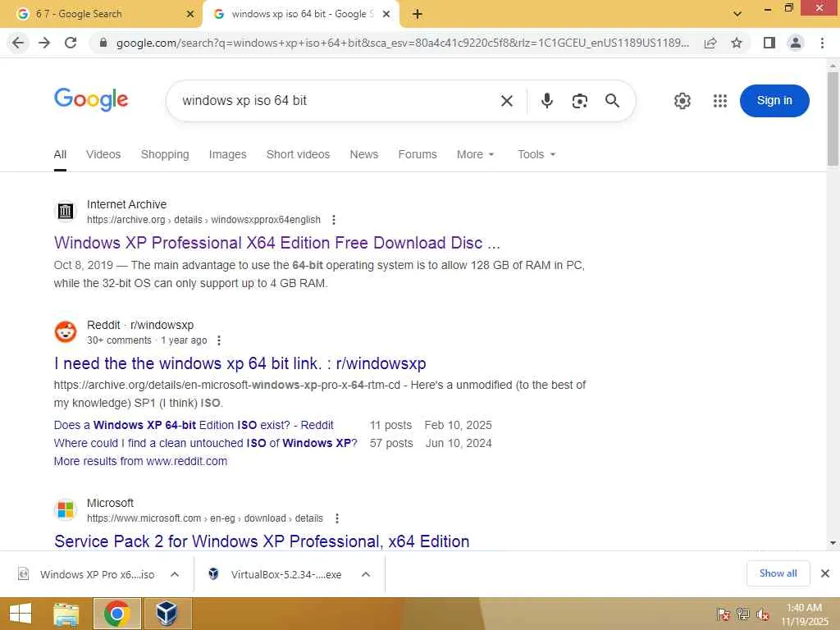Open Windows Start menu
The image size is (840, 630).
point(21,614)
